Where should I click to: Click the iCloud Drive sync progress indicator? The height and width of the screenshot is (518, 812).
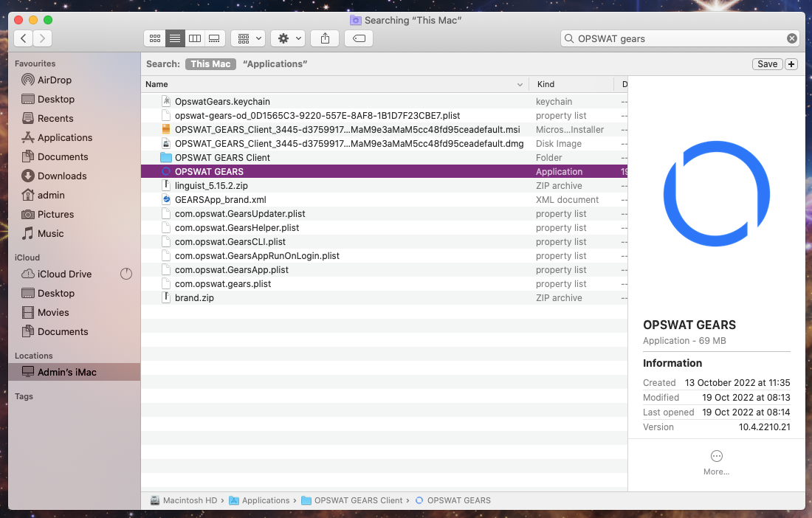tap(126, 274)
